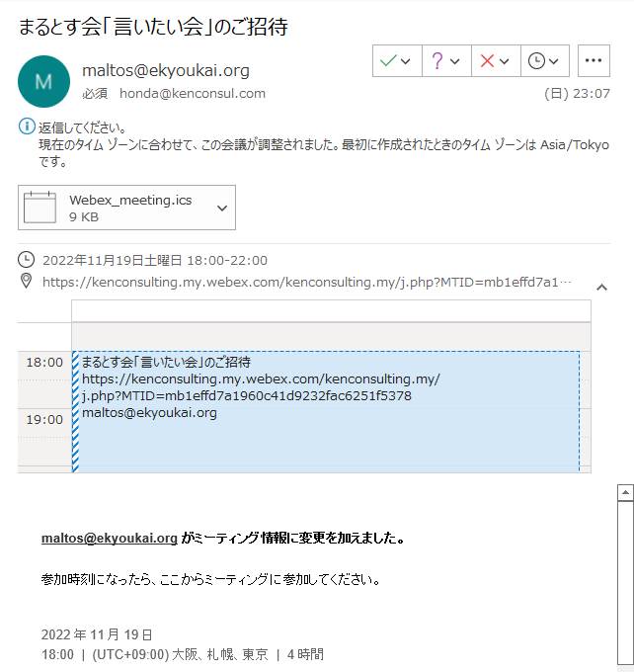634x672 pixels.
Task: Click the sender avatar circle with M
Action: (43, 81)
